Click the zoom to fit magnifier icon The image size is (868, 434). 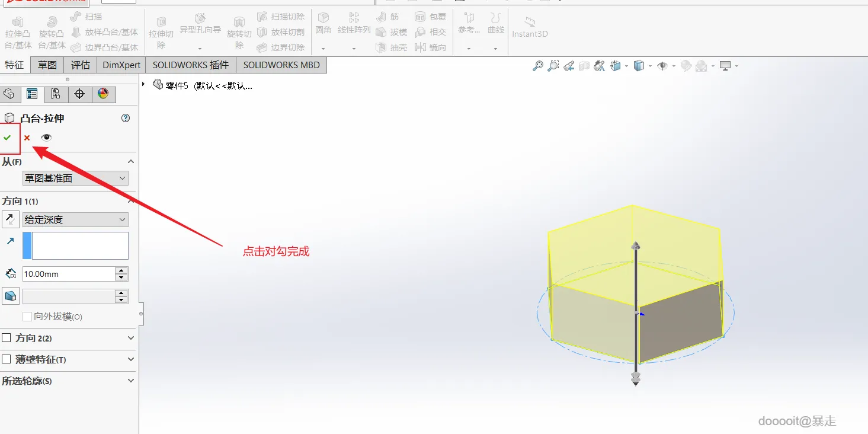(537, 66)
